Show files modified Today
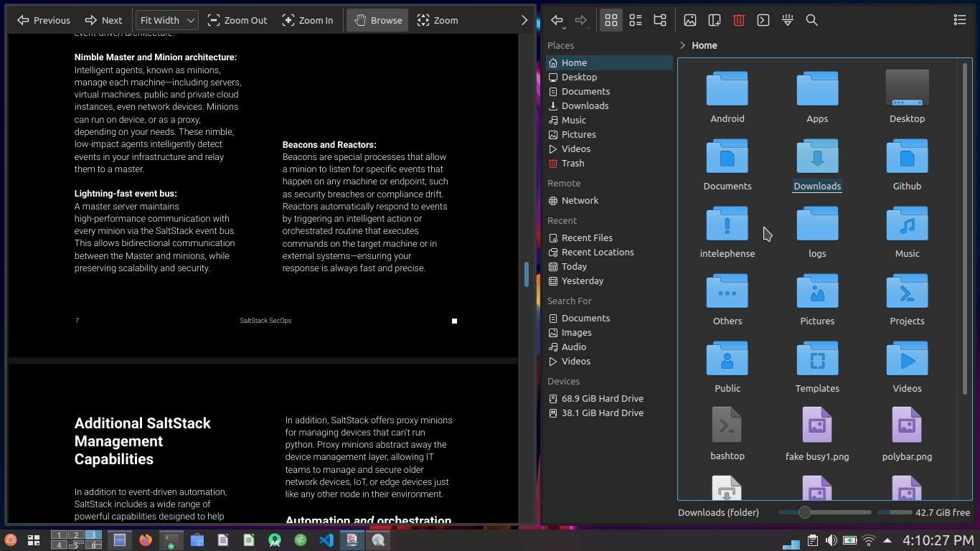Viewport: 980px width, 551px height. pos(609,266)
